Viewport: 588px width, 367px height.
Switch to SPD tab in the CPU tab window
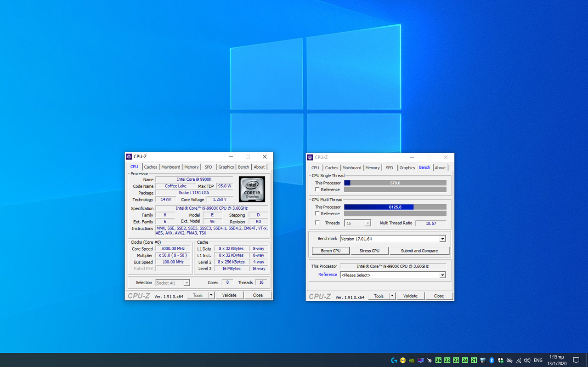point(209,167)
